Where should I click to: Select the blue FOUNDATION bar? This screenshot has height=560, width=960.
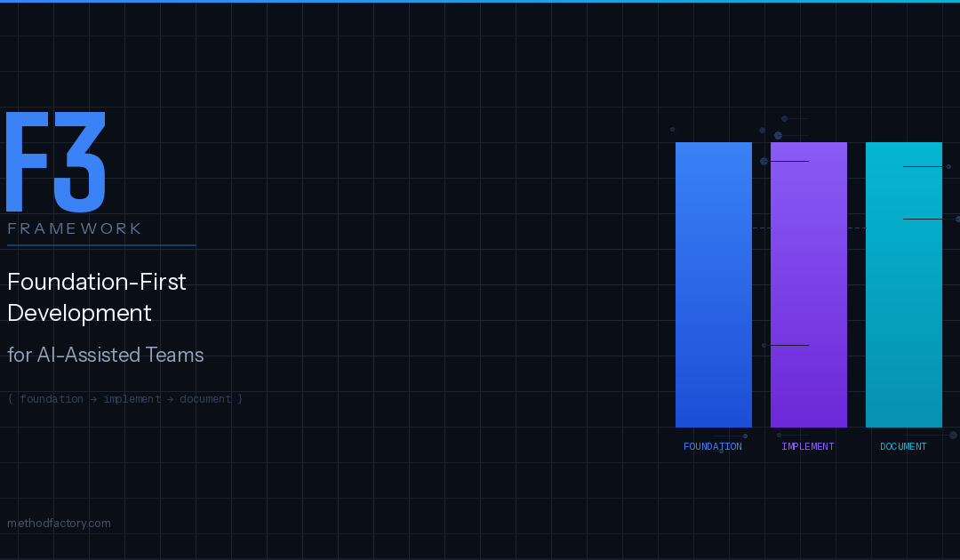[x=714, y=284]
